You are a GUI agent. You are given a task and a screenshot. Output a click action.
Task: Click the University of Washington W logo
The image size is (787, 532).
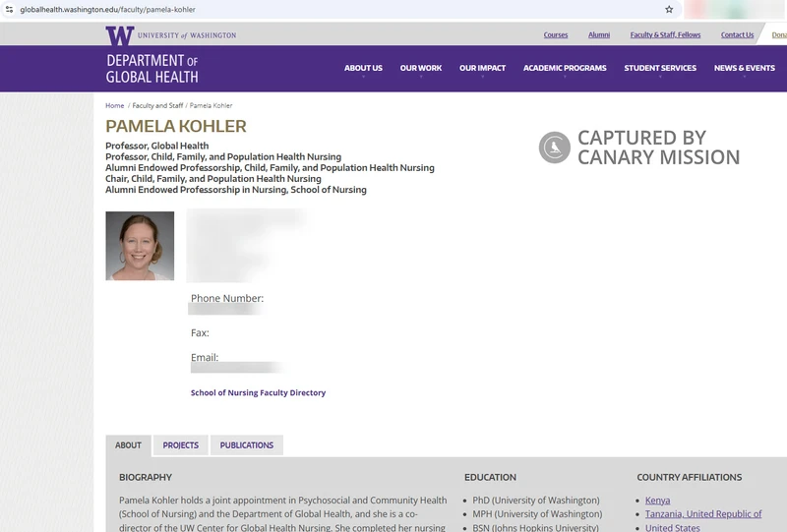pyautogui.click(x=120, y=35)
